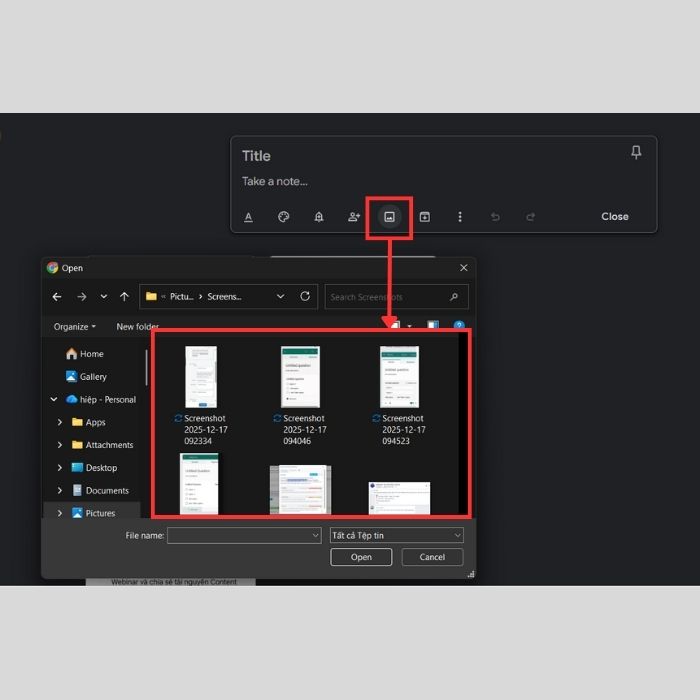Image resolution: width=700 pixels, height=700 pixels.
Task: Open the dialog Help icon
Action: (x=459, y=325)
